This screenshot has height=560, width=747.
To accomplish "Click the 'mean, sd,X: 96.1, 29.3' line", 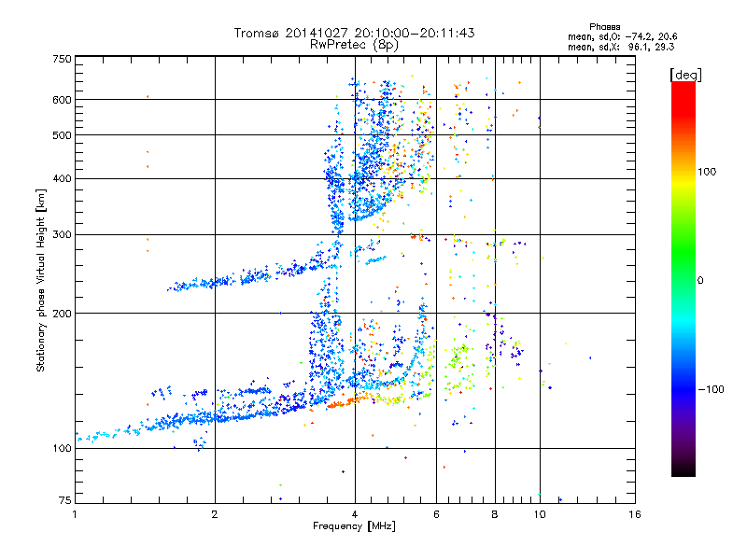I will click(x=621, y=47).
